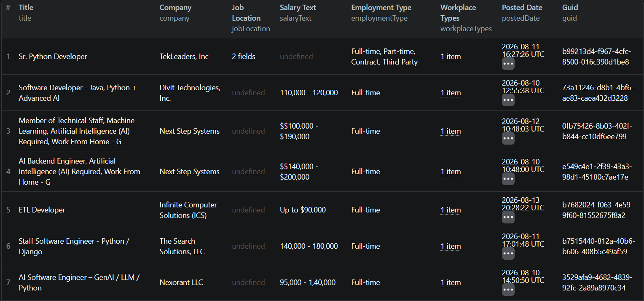Select 'Member of Technical Staff, Machine Learning' title

[x=77, y=131]
